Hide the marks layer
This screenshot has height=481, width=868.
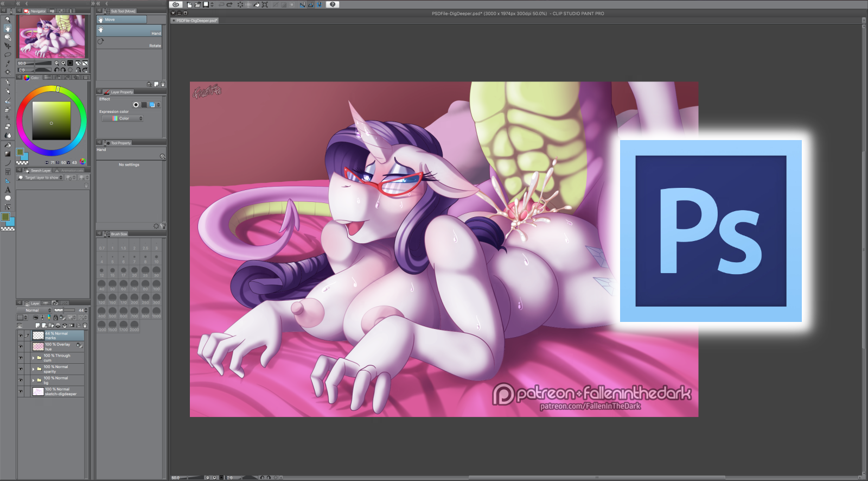21,336
